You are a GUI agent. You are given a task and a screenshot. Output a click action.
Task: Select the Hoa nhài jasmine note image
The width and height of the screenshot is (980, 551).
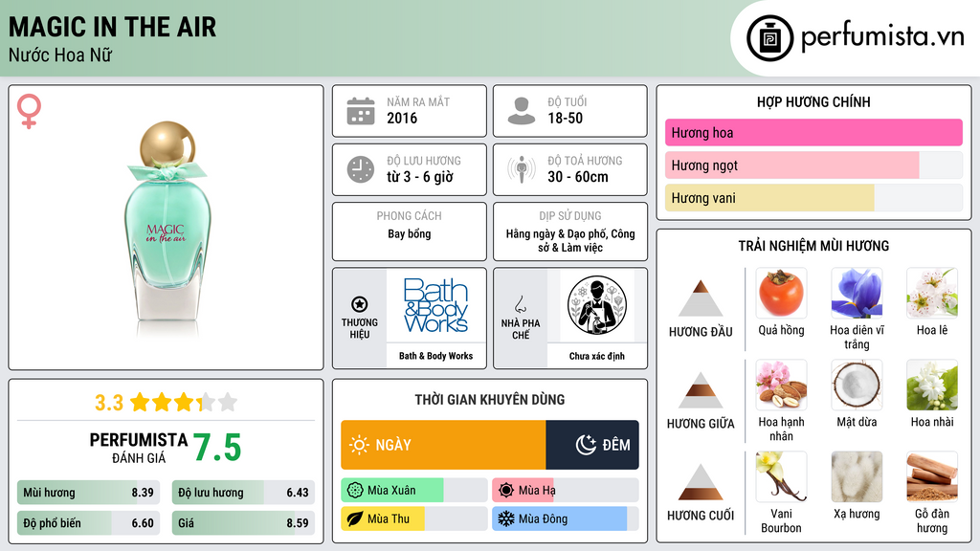click(932, 386)
